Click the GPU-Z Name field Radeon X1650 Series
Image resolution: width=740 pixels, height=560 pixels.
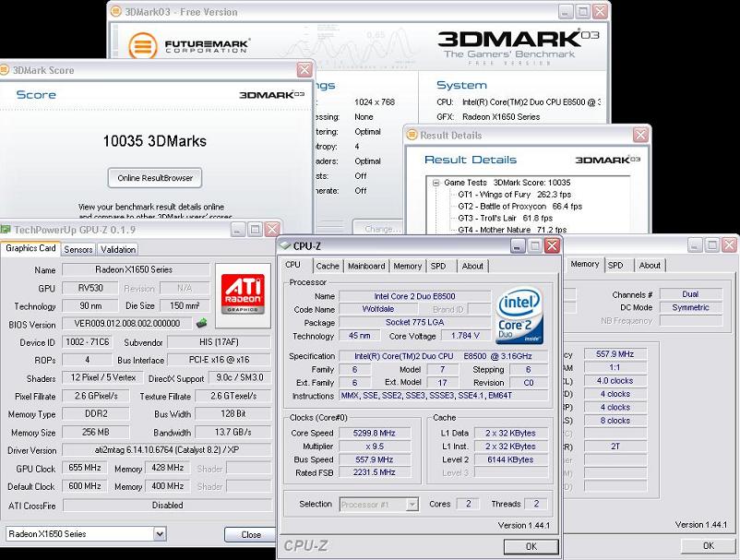coord(136,269)
